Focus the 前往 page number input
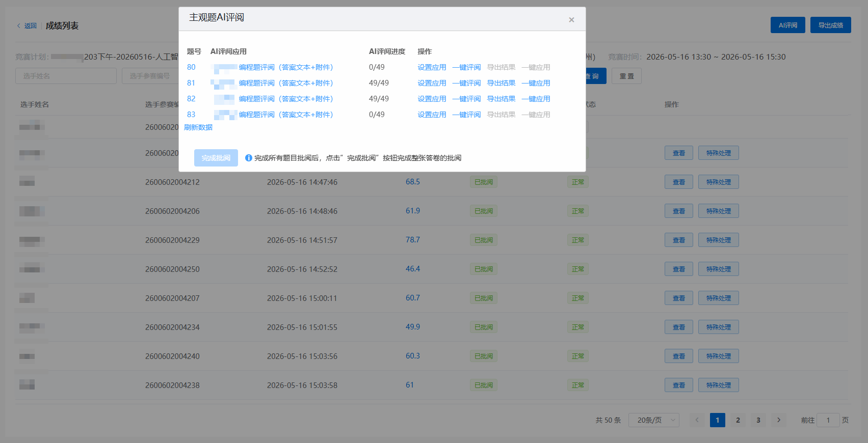The height and width of the screenshot is (443, 868). coord(828,420)
